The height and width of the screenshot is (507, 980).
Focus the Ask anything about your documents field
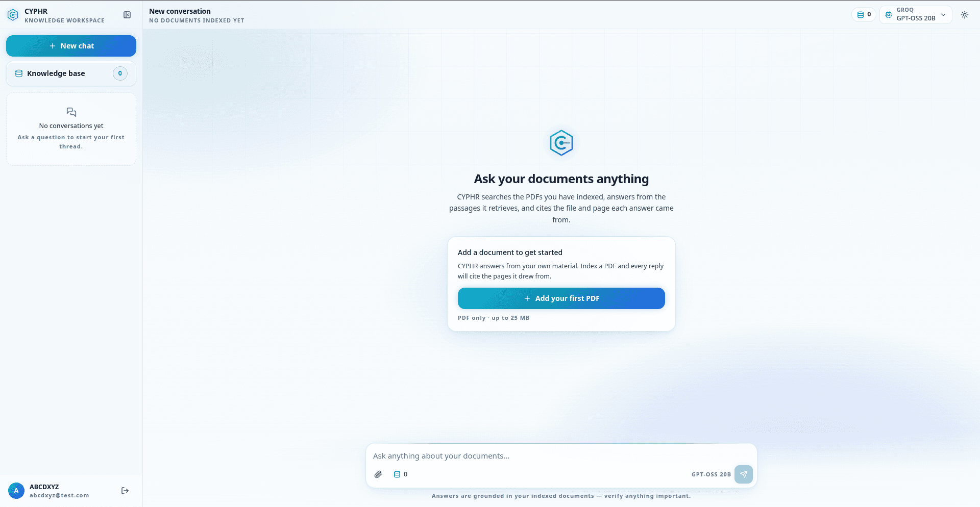[561, 456]
